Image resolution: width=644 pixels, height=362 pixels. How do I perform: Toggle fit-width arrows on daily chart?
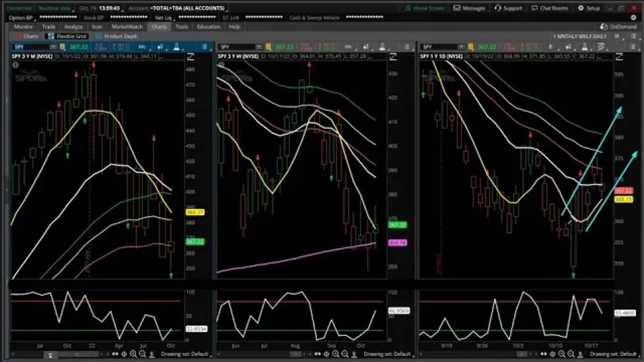(x=543, y=354)
